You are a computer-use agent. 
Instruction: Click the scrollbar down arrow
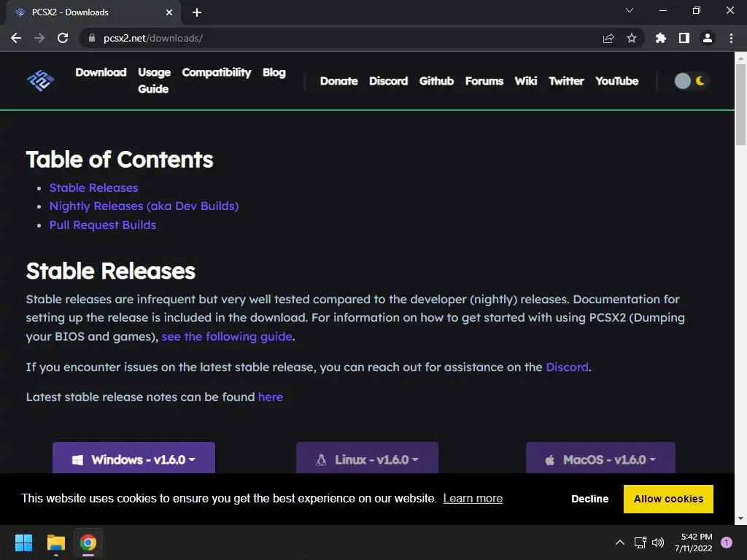click(740, 518)
